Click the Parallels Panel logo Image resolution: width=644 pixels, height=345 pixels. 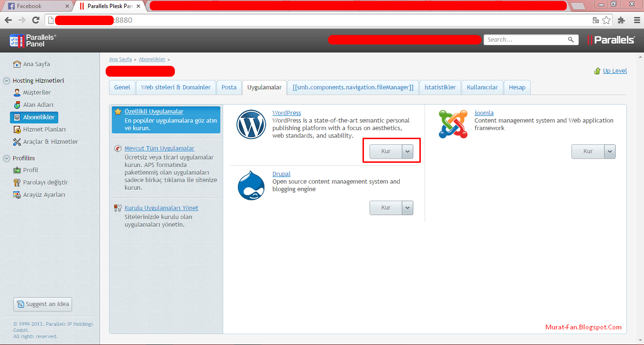pyautogui.click(x=33, y=40)
